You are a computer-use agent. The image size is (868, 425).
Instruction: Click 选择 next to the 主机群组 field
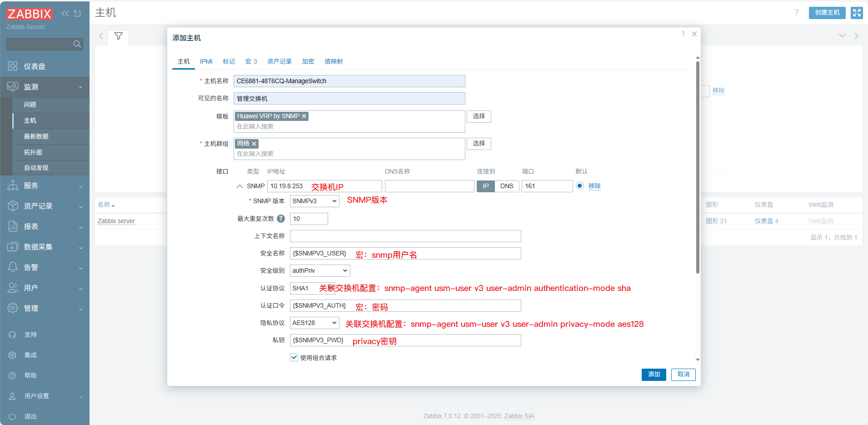[x=479, y=144]
